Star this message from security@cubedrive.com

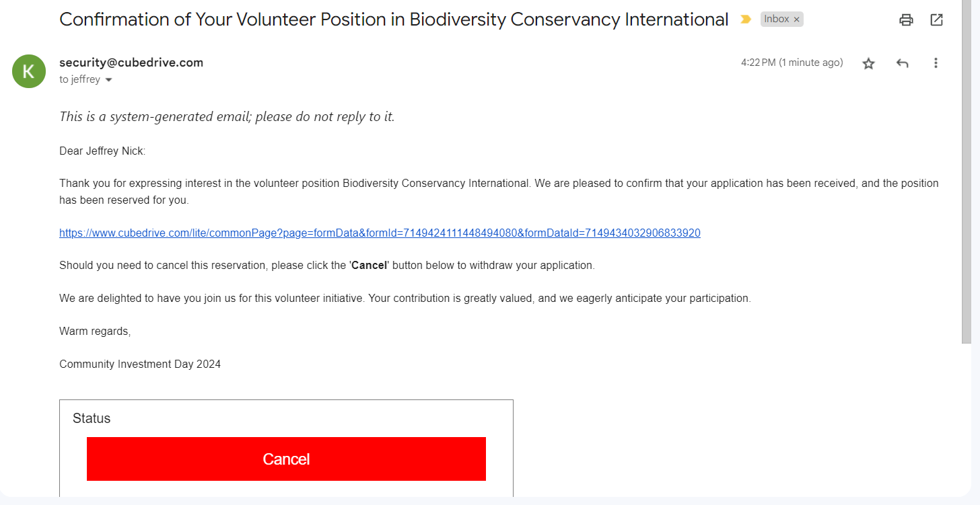tap(868, 63)
